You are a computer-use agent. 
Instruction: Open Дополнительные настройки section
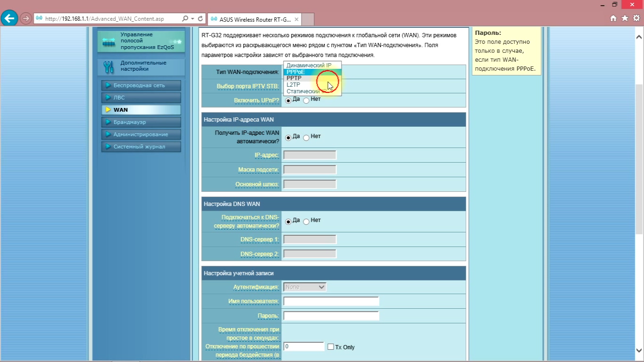tap(141, 67)
